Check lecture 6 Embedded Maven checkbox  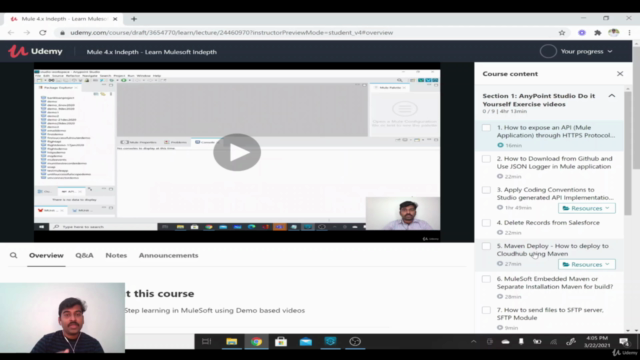click(486, 279)
